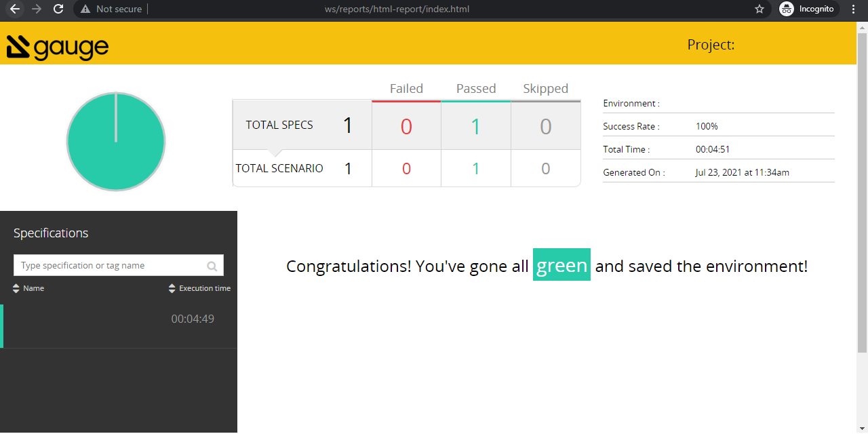
Task: Click the forward navigation arrow
Action: 37,9
